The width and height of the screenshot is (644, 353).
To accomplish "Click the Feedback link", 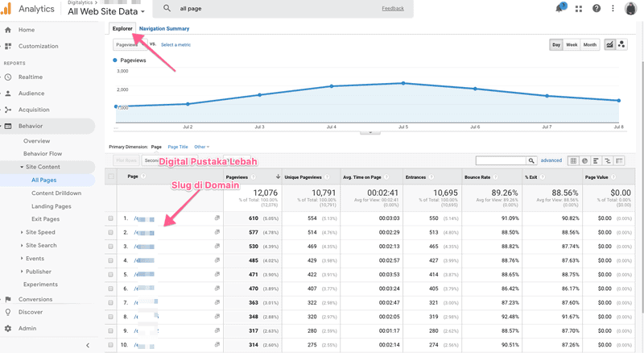I will 393,9.
